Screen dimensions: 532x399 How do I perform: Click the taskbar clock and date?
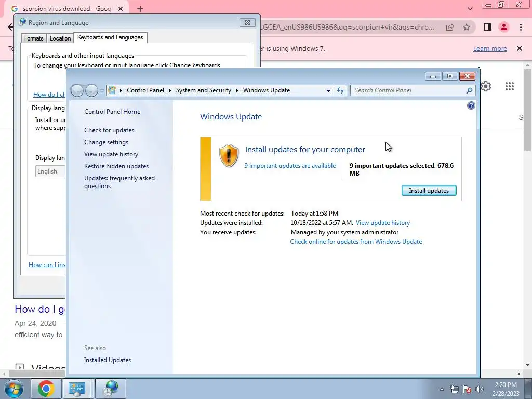pyautogui.click(x=506, y=389)
